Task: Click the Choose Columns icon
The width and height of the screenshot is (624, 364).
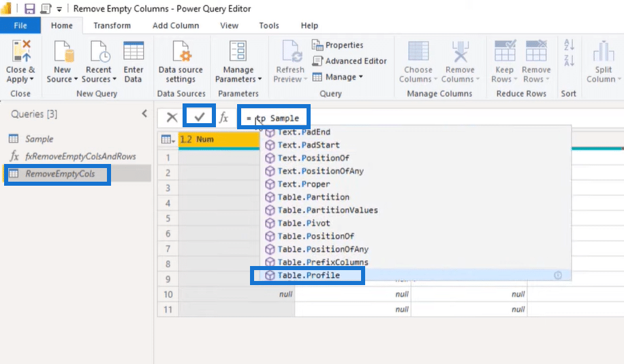Action: click(x=418, y=51)
